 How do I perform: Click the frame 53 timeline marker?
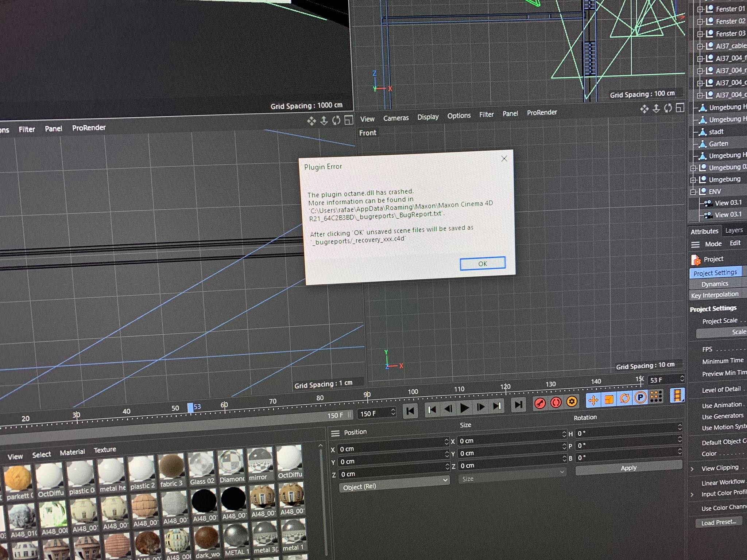(190, 408)
